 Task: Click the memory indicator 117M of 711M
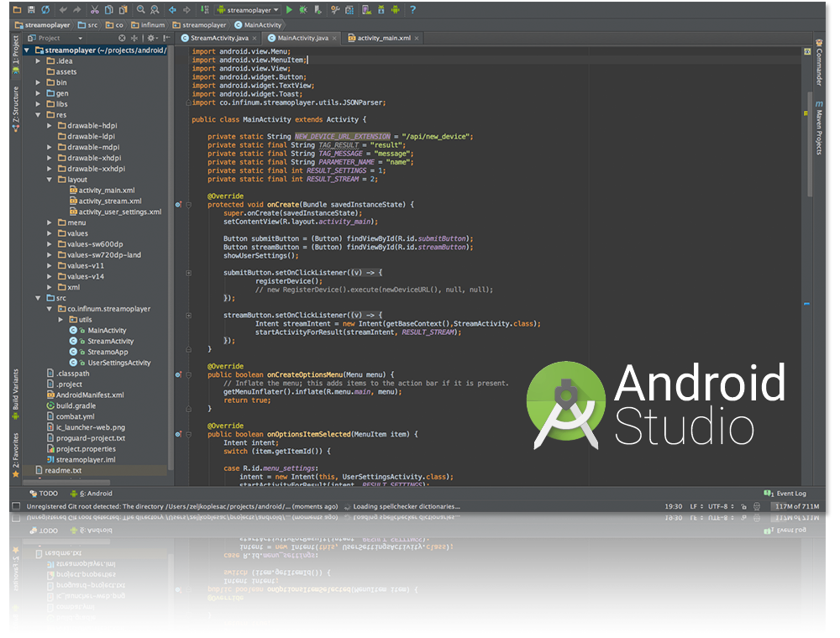pos(797,506)
